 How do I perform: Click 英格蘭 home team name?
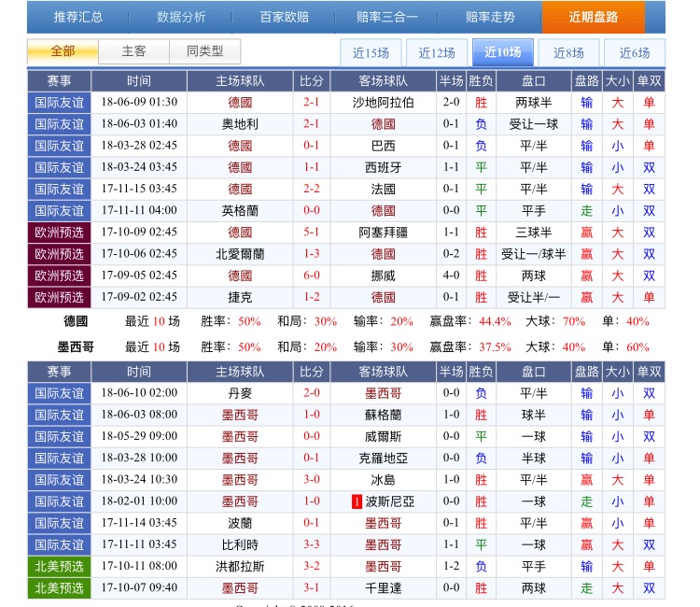(240, 211)
